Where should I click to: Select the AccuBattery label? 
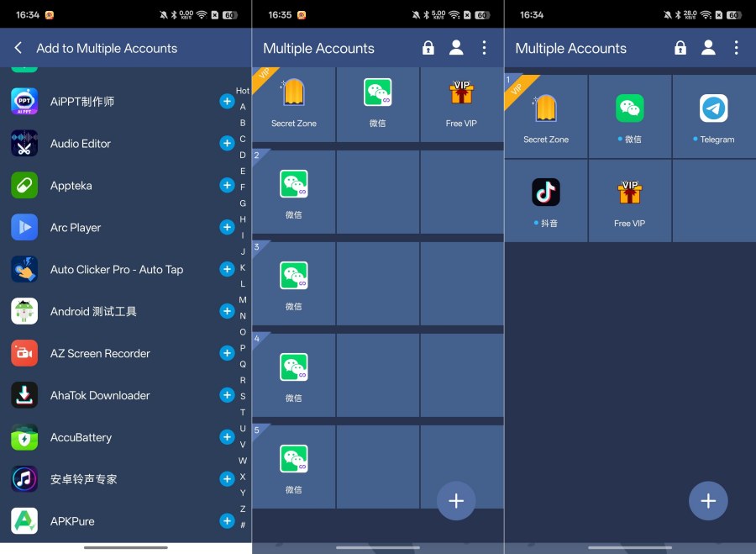click(81, 437)
